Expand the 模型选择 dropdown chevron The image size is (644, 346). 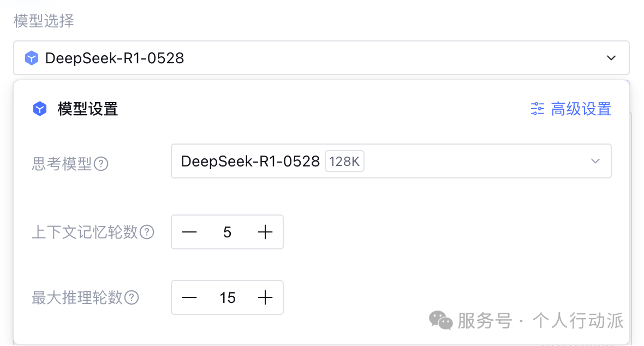611,58
